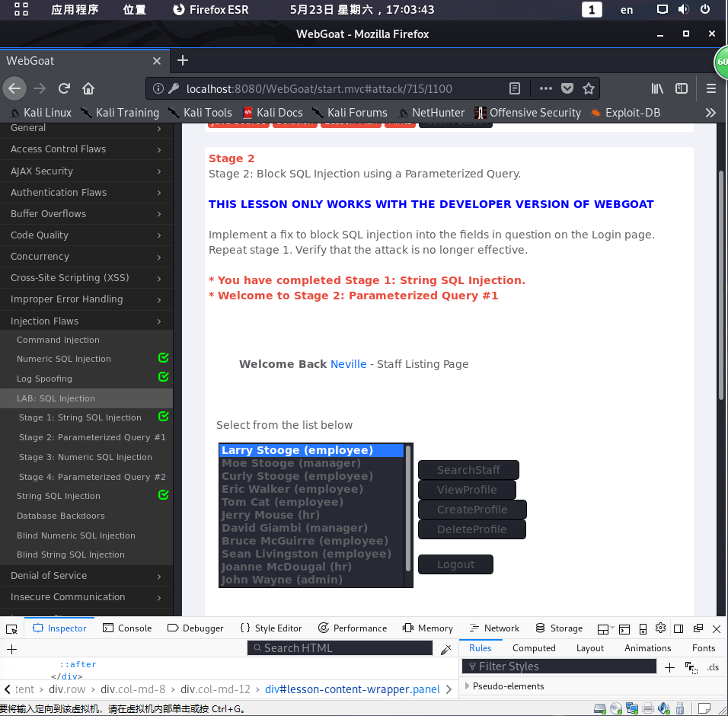Click the SearchStaff button
Viewport: 728px width, 716px height.
pos(468,470)
